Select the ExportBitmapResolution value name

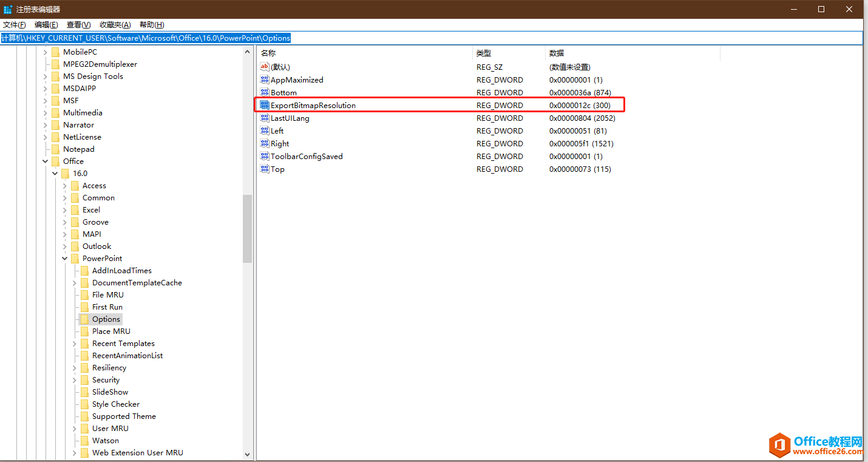tap(313, 105)
